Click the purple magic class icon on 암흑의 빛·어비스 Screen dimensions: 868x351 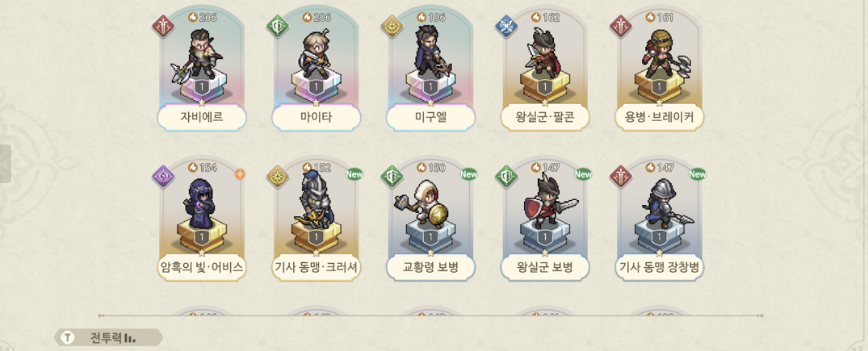pos(163,177)
